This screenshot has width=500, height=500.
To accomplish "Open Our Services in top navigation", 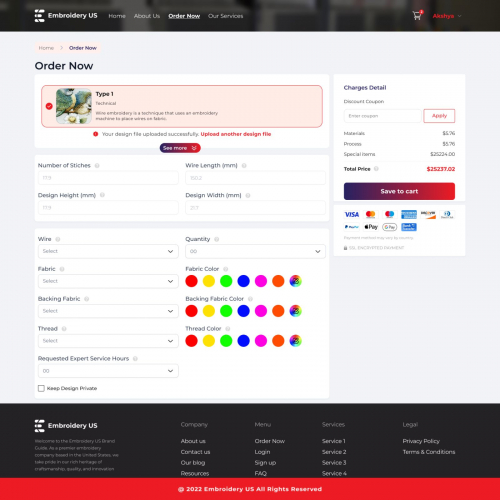I will point(226,16).
